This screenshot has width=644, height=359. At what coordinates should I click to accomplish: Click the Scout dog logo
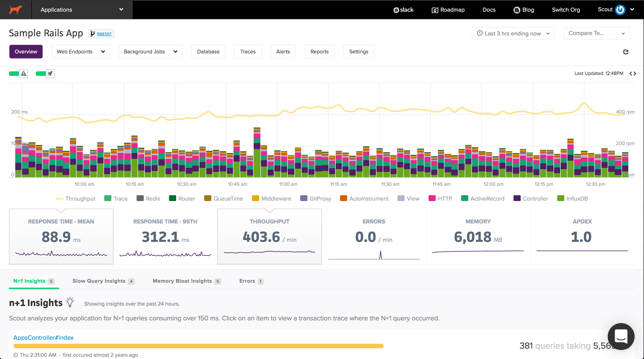click(15, 9)
